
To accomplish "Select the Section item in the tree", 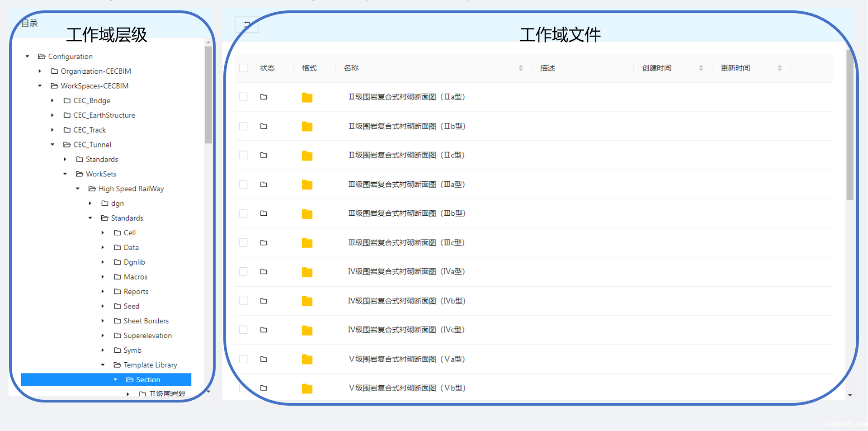I will coord(148,379).
